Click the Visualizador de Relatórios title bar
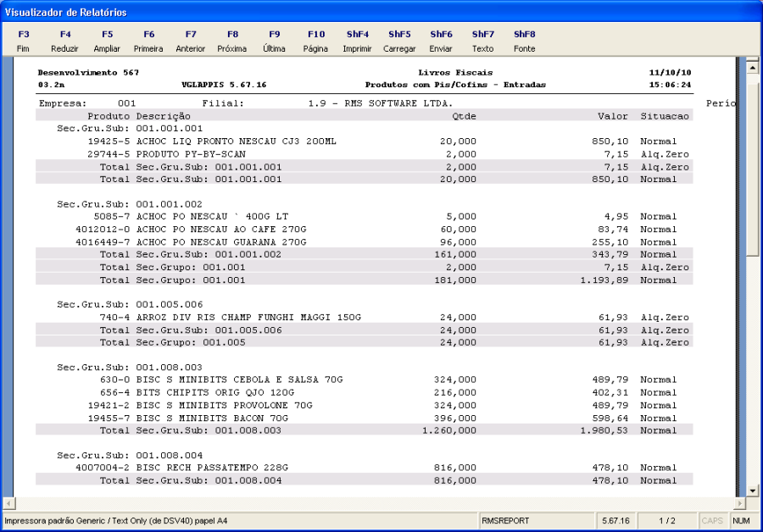 pos(381,12)
